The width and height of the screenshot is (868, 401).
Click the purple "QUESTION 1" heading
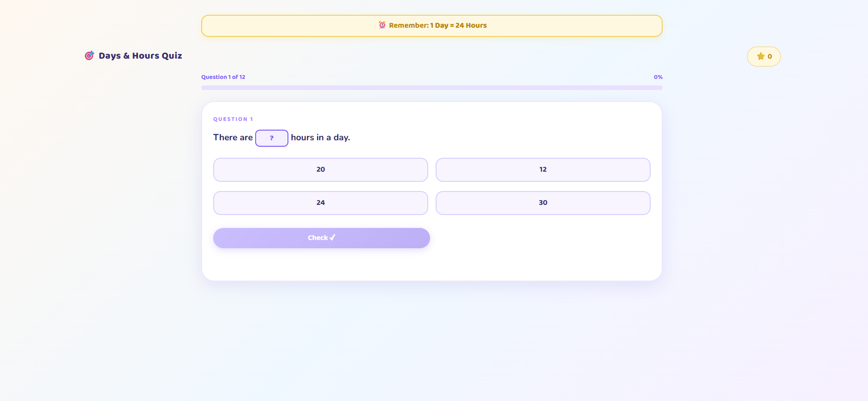point(233,119)
